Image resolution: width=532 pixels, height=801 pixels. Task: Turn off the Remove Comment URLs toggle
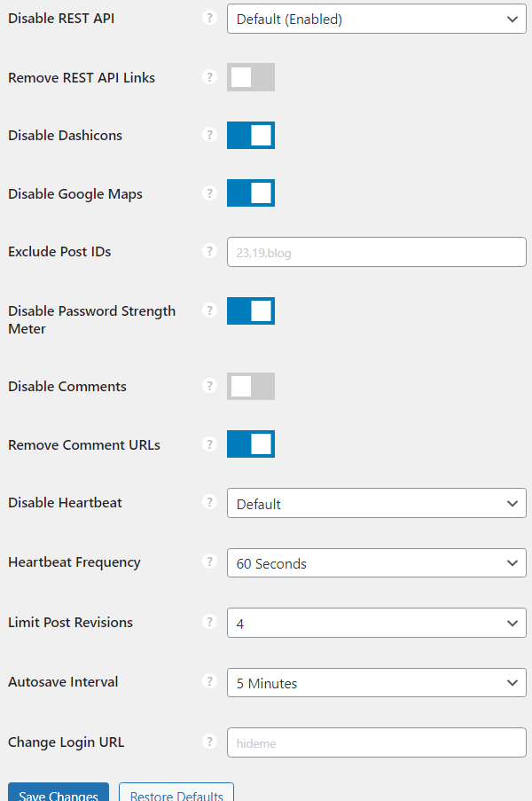[250, 444]
